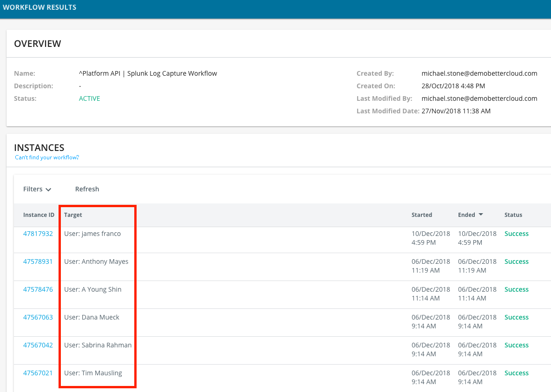Sort by the Started column header
551x392 pixels.
(x=422, y=215)
